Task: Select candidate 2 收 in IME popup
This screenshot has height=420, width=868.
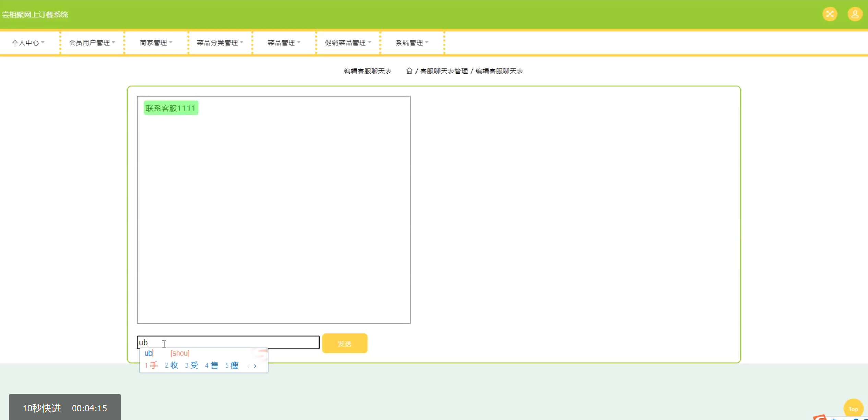Action: tap(171, 365)
